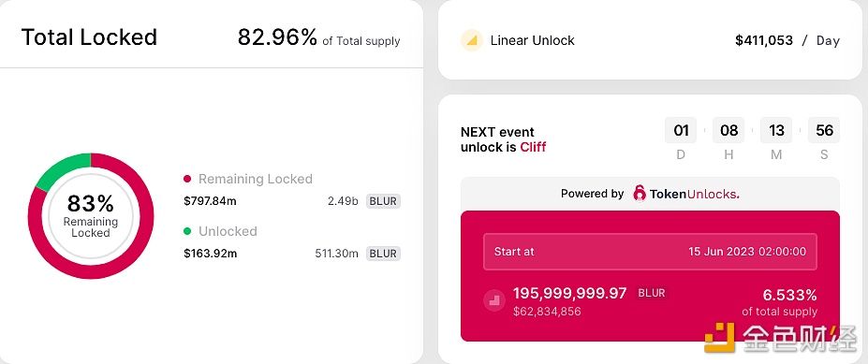Click the cliff unlock icon beside 195,999,999.97
This screenshot has height=364, width=868.
[x=494, y=300]
